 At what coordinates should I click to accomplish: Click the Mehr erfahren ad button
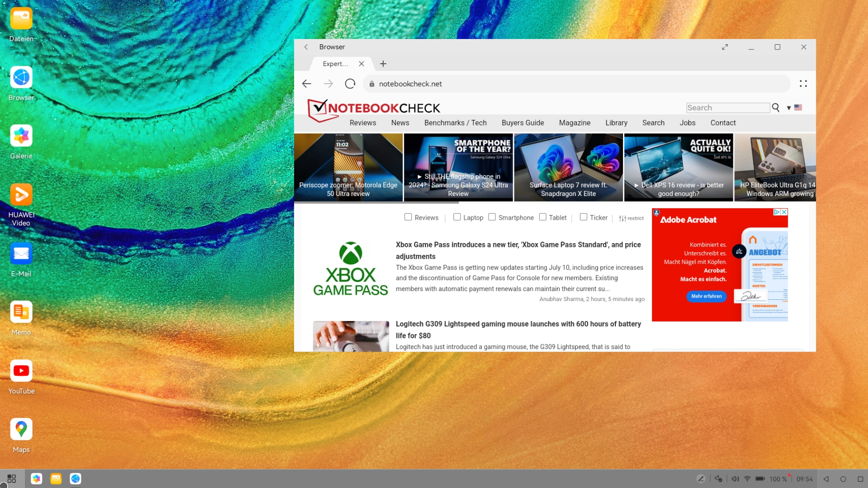click(x=706, y=296)
